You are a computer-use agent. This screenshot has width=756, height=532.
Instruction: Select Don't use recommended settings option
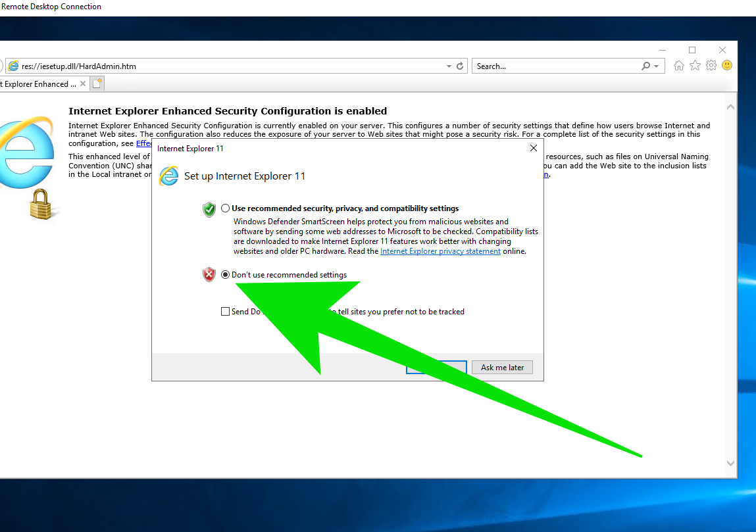[225, 275]
